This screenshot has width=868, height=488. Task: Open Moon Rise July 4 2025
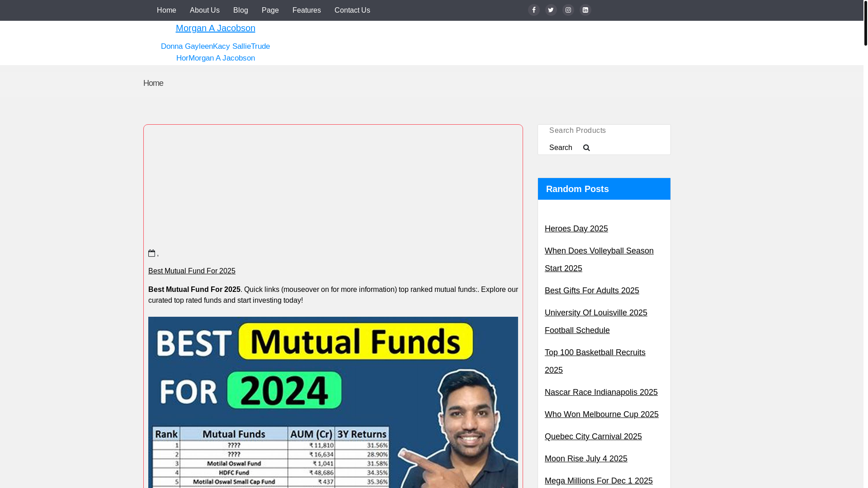pos(586,459)
